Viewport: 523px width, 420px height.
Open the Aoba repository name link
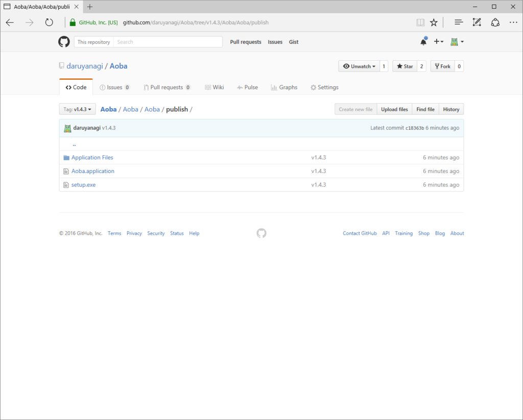tap(118, 66)
